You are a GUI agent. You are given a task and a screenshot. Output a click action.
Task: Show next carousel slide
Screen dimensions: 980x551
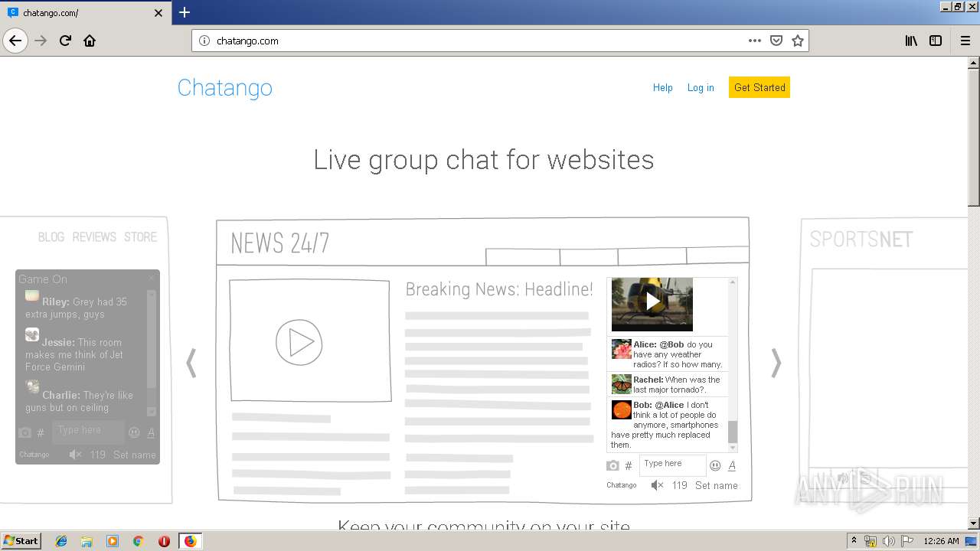[x=776, y=363]
